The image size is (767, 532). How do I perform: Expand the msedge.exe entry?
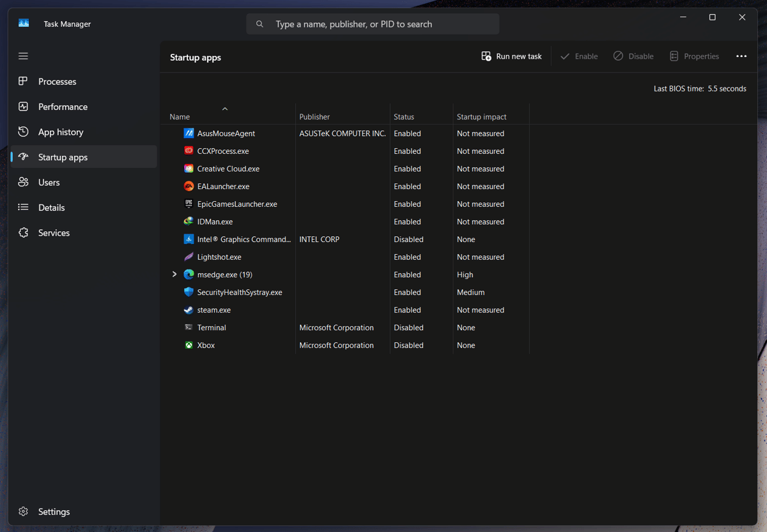(174, 274)
